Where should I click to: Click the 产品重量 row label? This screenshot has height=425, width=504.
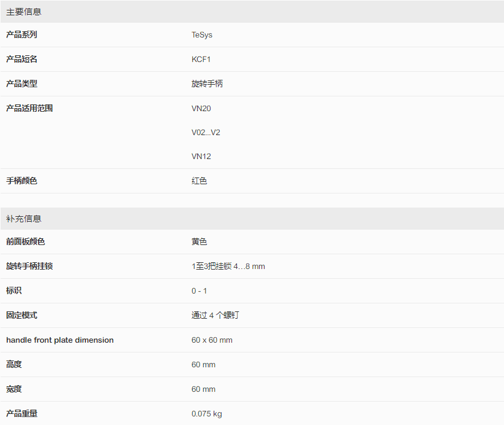click(x=21, y=413)
